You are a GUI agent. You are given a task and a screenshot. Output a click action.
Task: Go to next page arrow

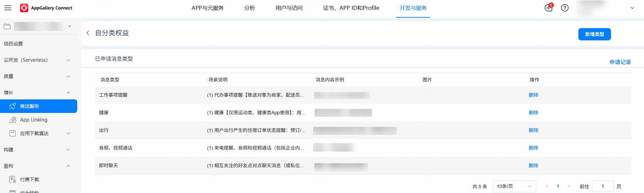[x=569, y=186]
